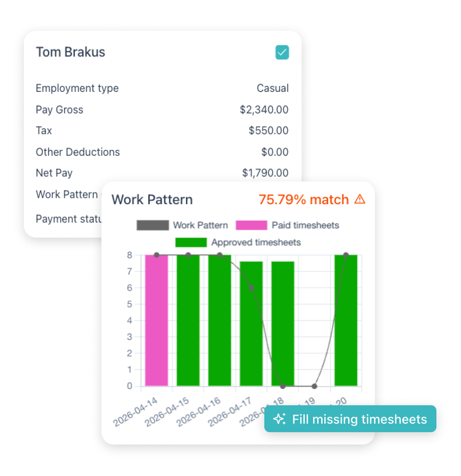
Task: Click the gray Work Pattern legend swatch
Action: [x=153, y=225]
